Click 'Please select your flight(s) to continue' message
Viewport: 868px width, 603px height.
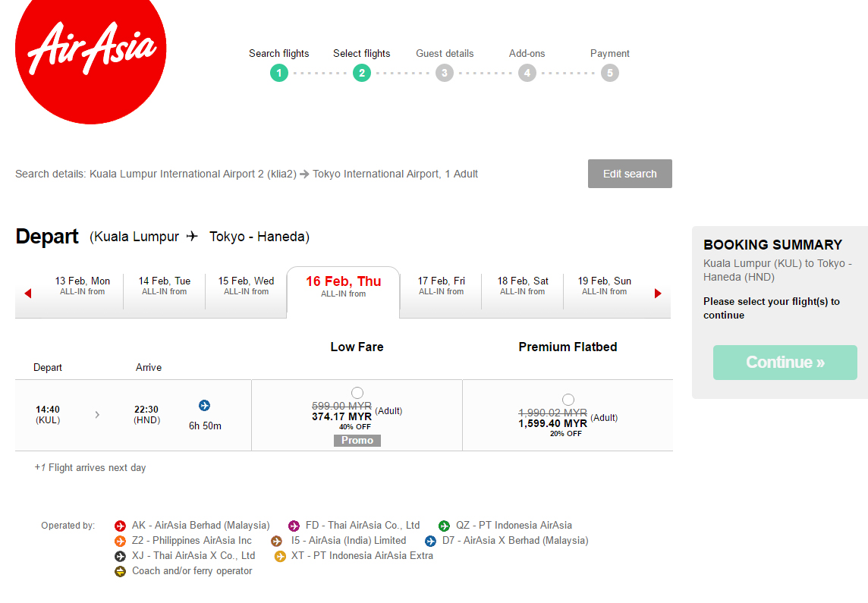772,308
